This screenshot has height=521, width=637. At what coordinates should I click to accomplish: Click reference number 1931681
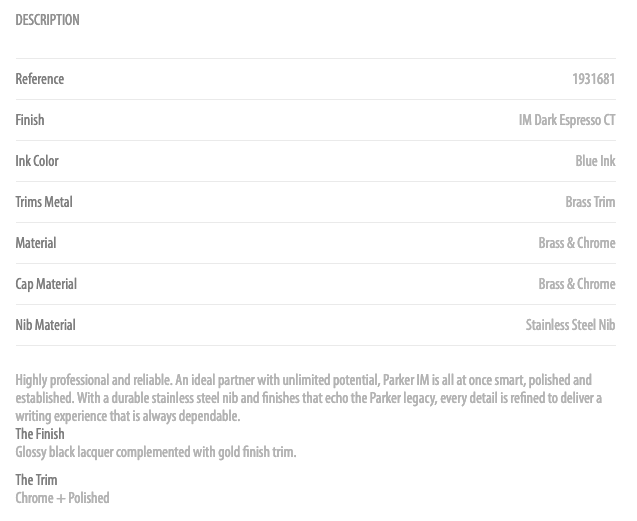593,79
